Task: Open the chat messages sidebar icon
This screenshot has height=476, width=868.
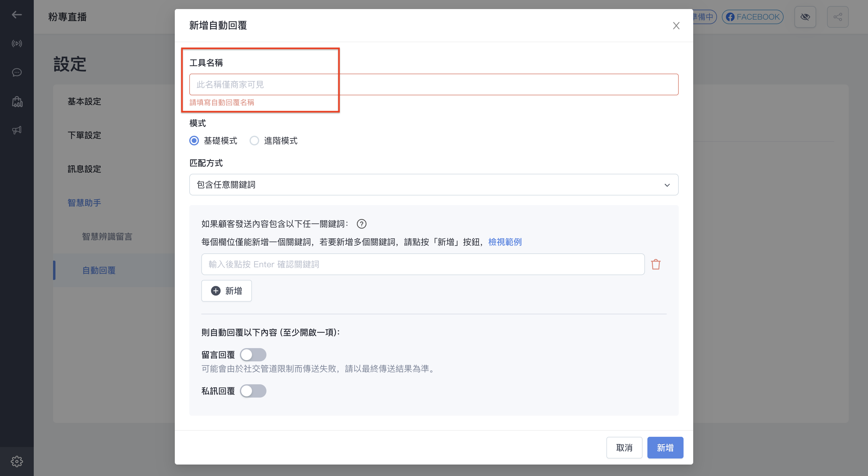Action: pos(17,72)
